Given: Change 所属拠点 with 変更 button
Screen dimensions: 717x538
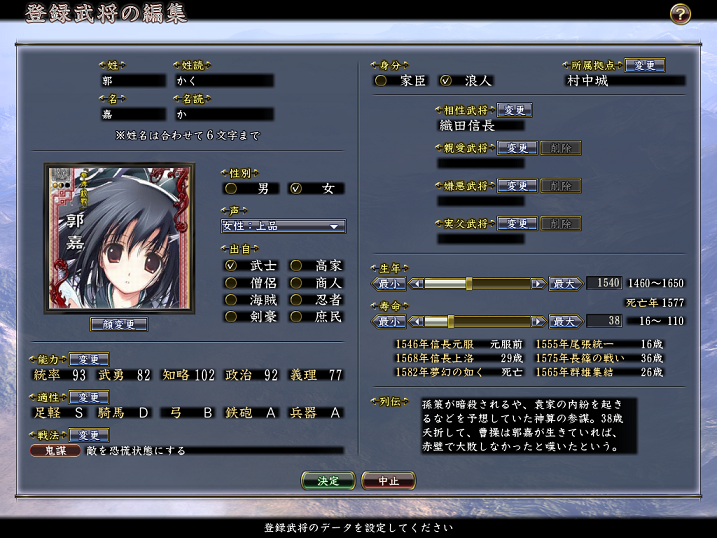Looking at the screenshot, I should 644,65.
